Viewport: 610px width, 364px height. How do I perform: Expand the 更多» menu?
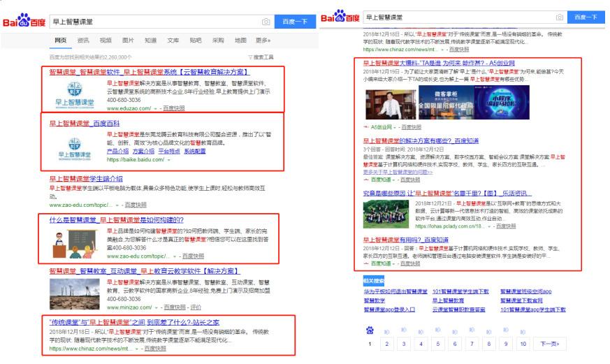point(263,40)
